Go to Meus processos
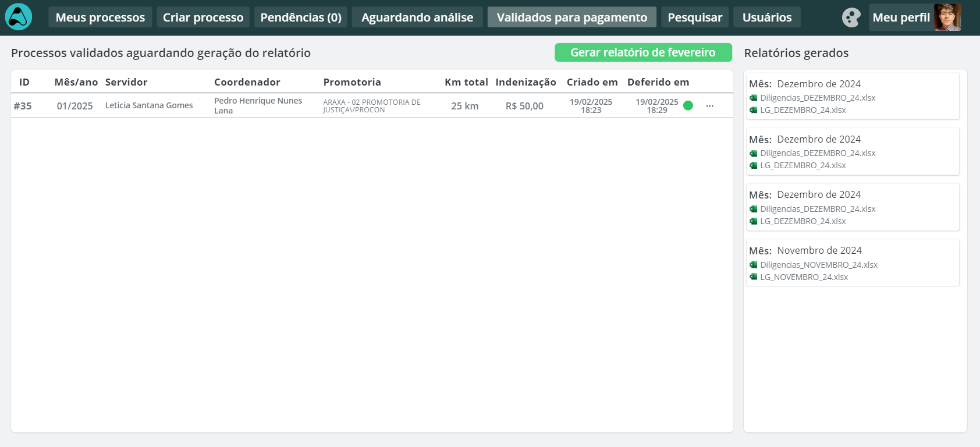This screenshot has width=980, height=447. point(100,17)
